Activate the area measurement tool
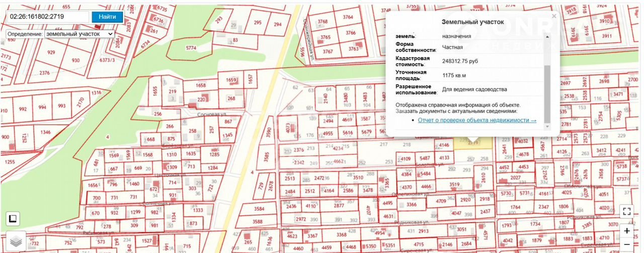The image size is (644, 253). (x=13, y=219)
